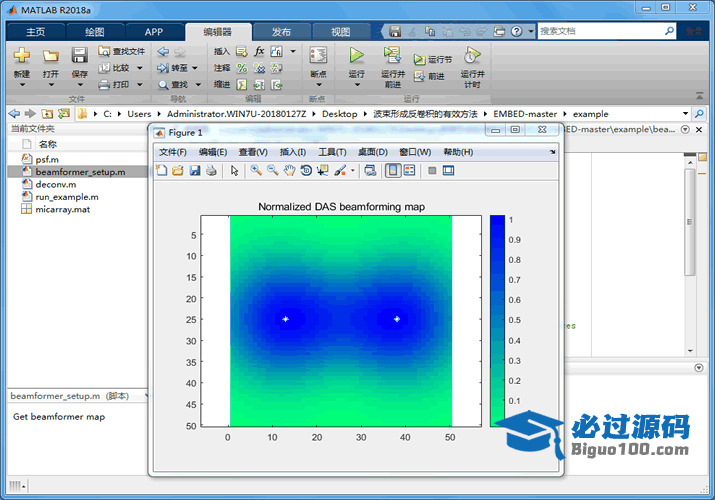Click the 打开 (Open) folder icon
This screenshot has width=715, height=500.
point(51,56)
